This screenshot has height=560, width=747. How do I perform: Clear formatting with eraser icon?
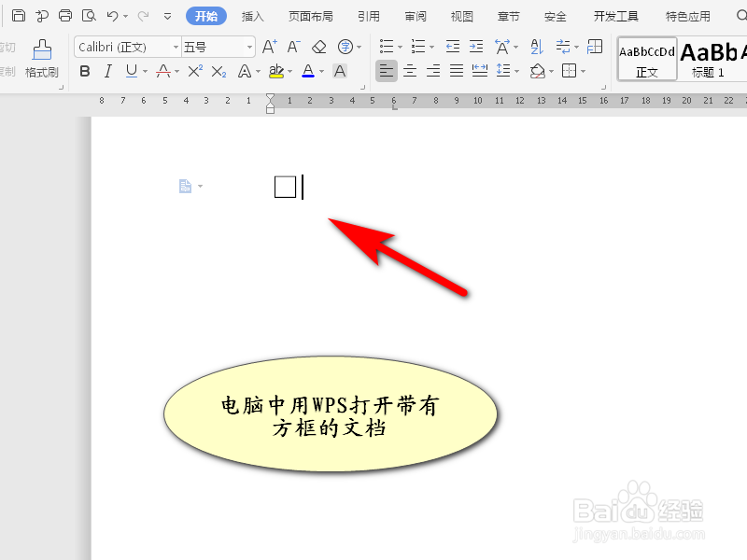click(318, 47)
